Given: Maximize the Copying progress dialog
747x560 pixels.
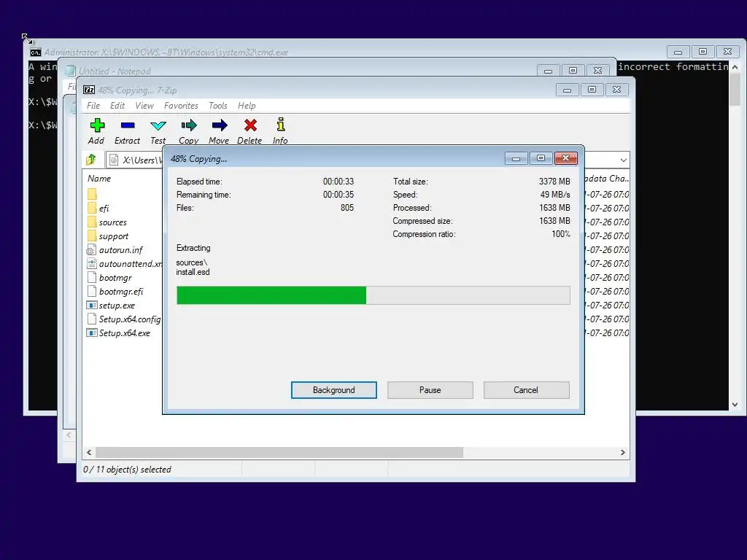Looking at the screenshot, I should coord(541,158).
